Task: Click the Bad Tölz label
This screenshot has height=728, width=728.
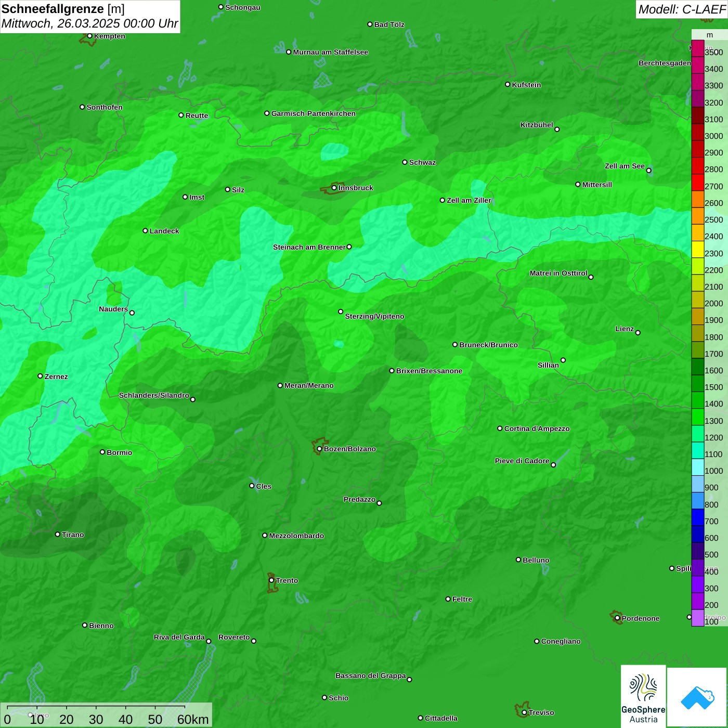Action: tap(389, 24)
